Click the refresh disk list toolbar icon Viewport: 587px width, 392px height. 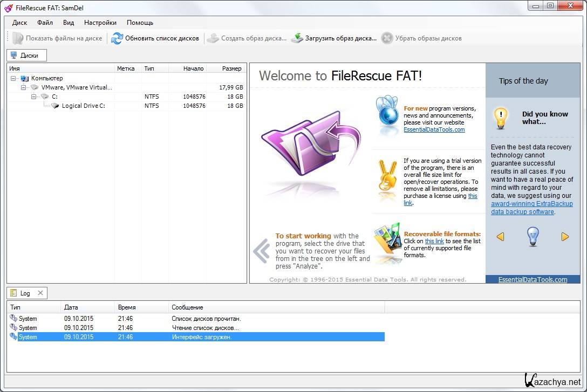pyautogui.click(x=117, y=38)
